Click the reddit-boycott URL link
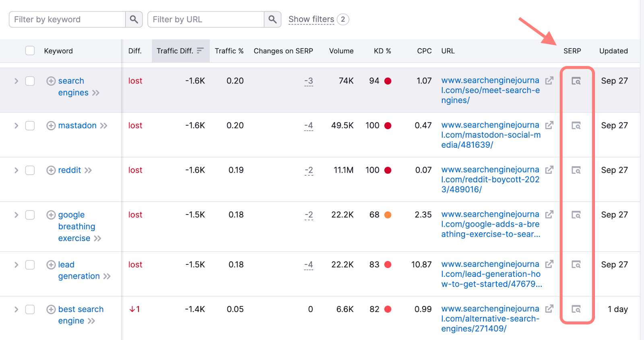The image size is (644, 340). 490,180
